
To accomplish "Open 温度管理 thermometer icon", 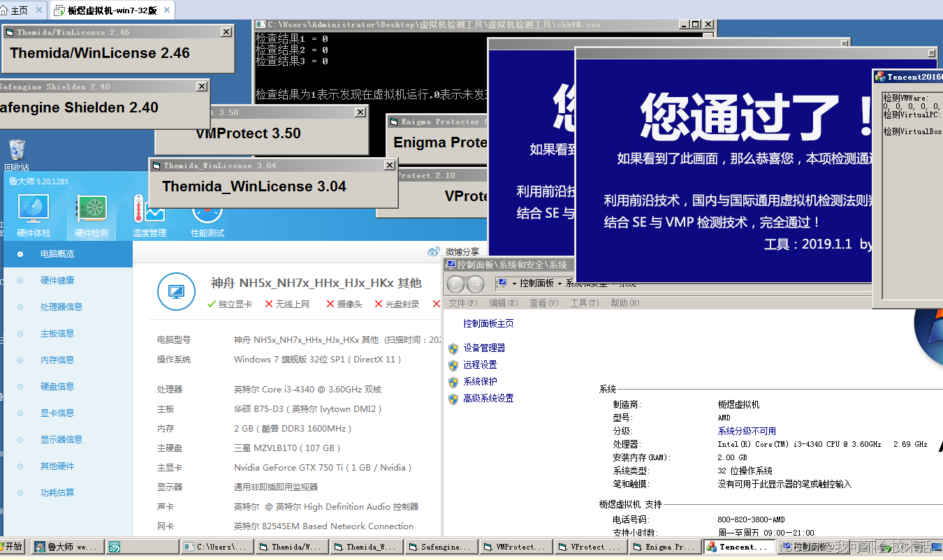I will [149, 209].
